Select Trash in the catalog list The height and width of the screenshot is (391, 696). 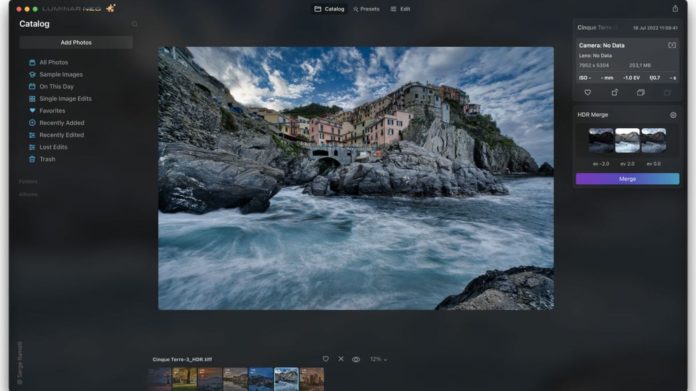[47, 159]
